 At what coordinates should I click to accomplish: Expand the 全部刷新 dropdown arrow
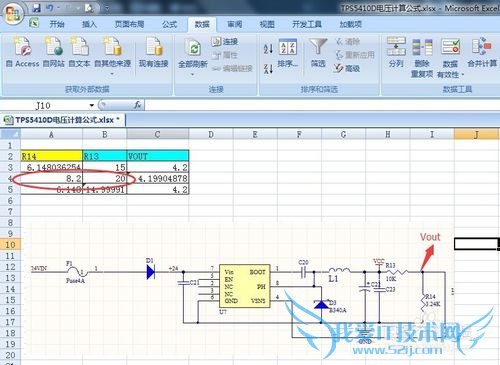tap(192, 74)
